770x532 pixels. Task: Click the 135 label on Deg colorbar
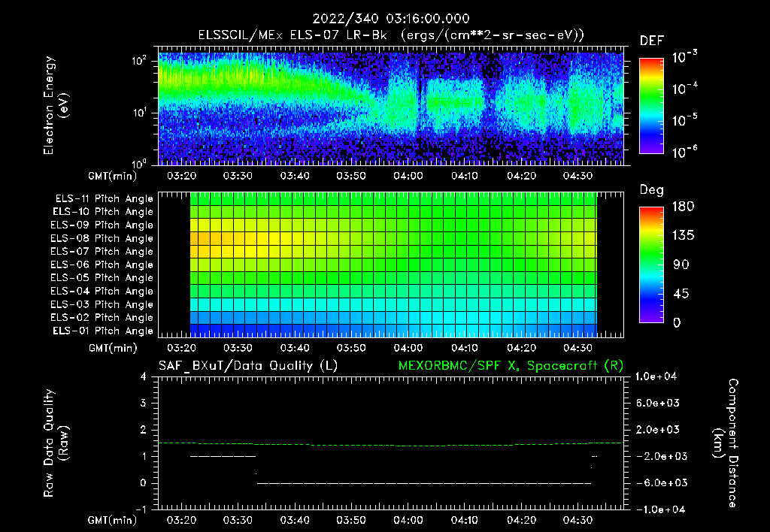pos(683,236)
